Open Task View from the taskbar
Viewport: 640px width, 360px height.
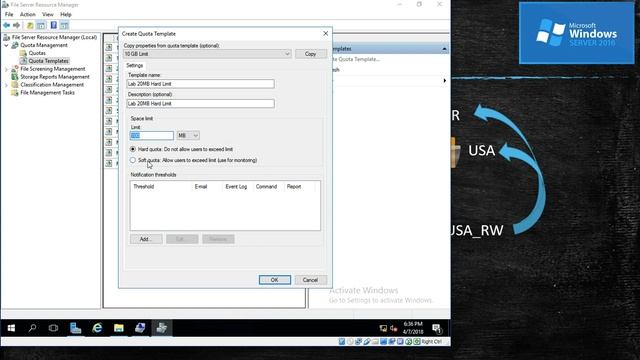(x=53, y=328)
